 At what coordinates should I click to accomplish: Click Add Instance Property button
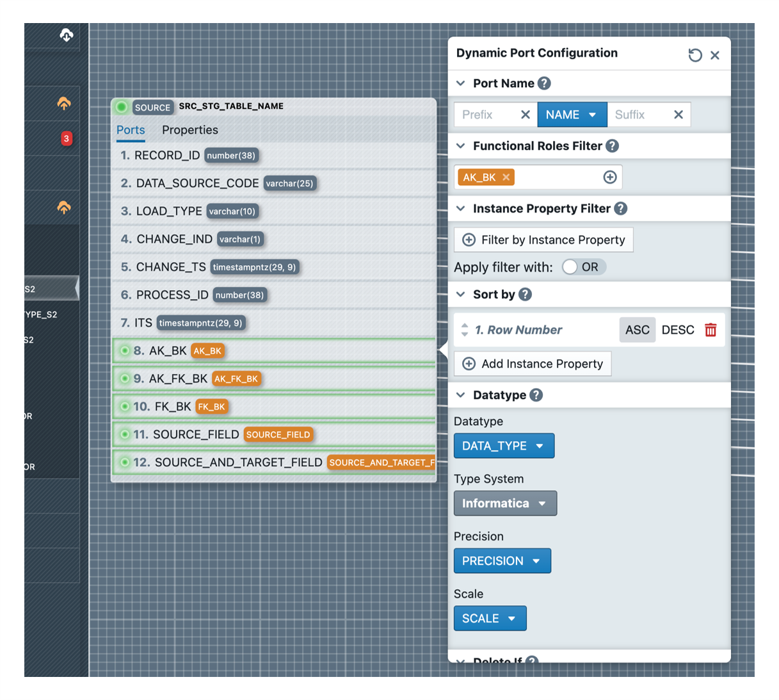pos(533,364)
